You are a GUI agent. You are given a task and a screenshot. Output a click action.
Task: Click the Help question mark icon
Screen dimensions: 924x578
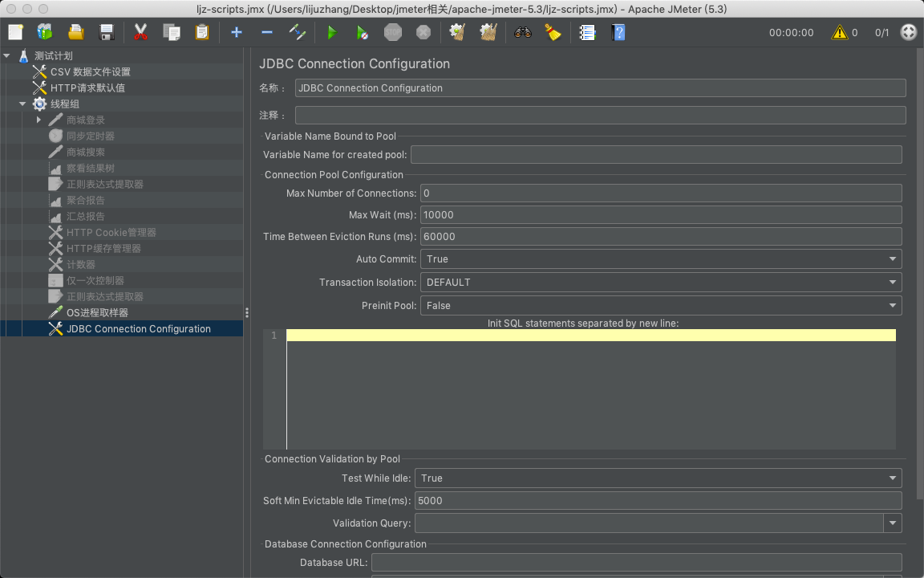tap(618, 32)
